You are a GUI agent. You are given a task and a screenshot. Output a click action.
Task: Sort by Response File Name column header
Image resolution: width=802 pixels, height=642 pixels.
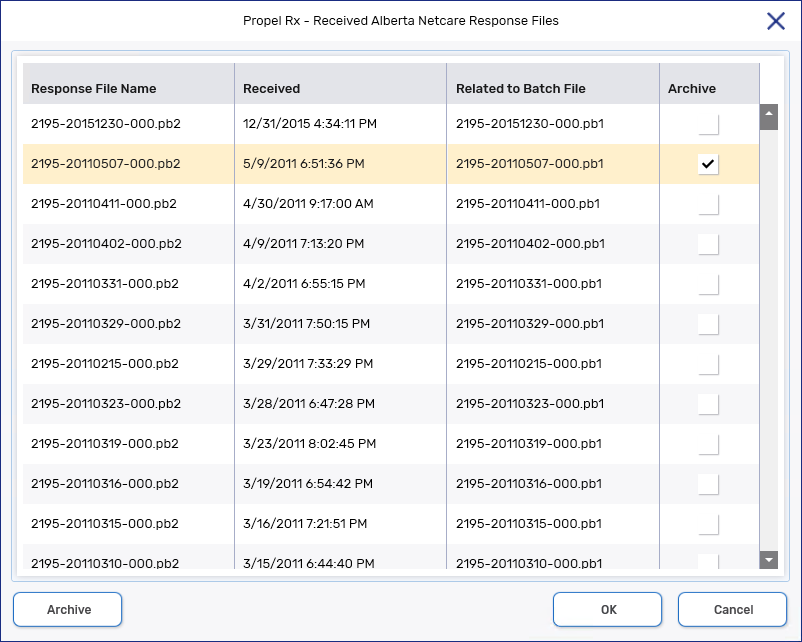point(128,84)
